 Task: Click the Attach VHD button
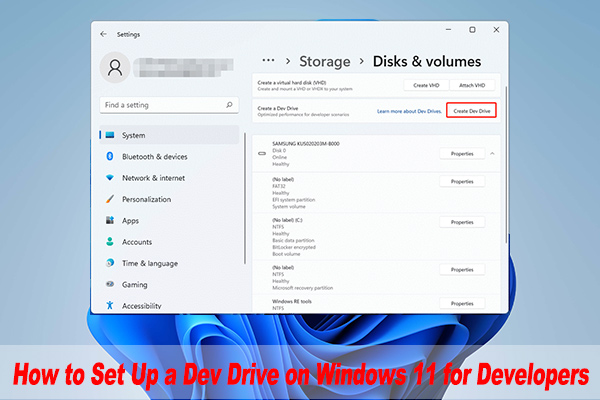point(472,85)
